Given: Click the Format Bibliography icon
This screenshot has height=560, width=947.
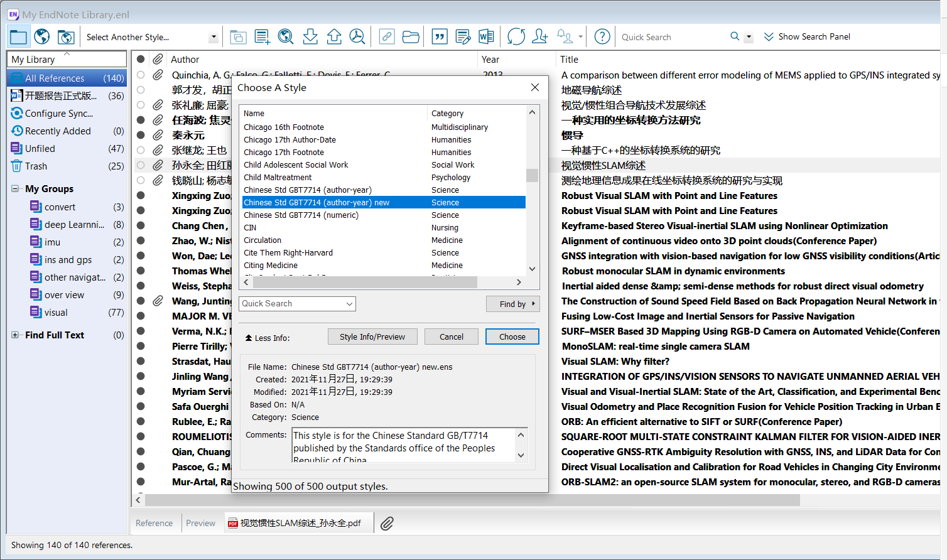Looking at the screenshot, I should pyautogui.click(x=463, y=37).
